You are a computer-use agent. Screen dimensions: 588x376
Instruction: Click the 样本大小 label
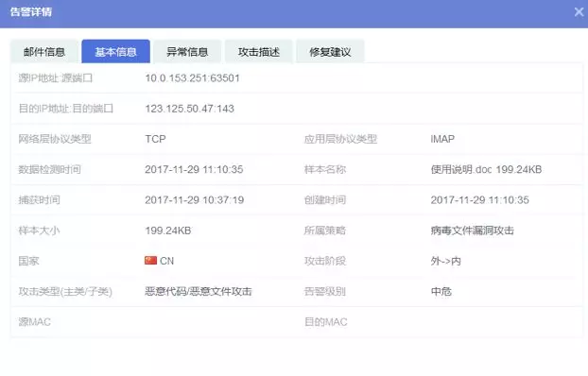39,231
